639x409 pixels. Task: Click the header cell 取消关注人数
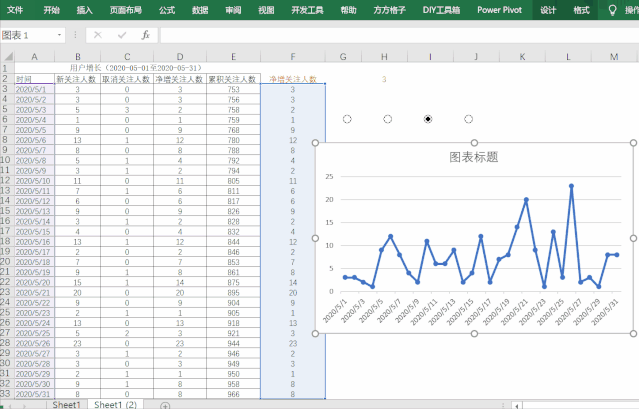coord(127,79)
